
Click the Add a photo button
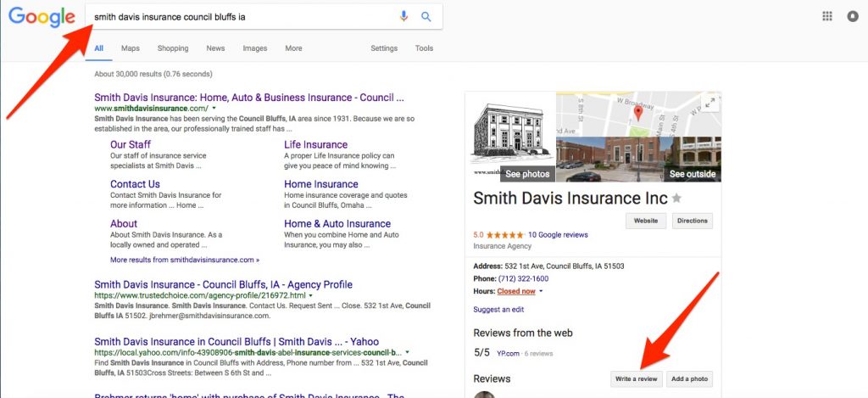point(688,378)
